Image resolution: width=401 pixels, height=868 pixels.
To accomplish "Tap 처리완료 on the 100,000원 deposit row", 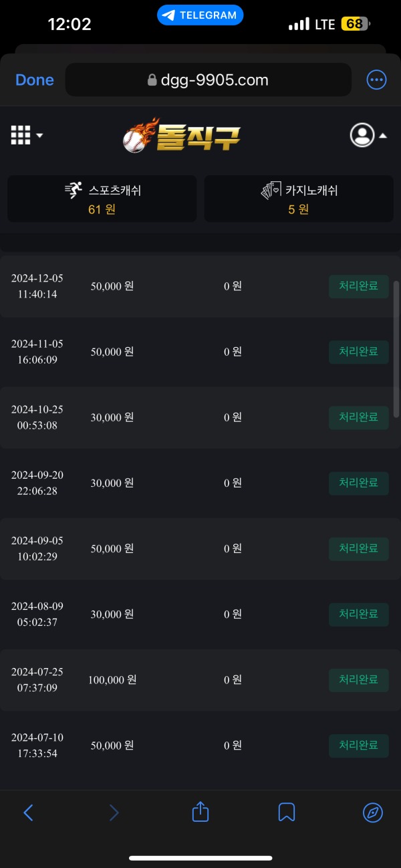I will (358, 680).
